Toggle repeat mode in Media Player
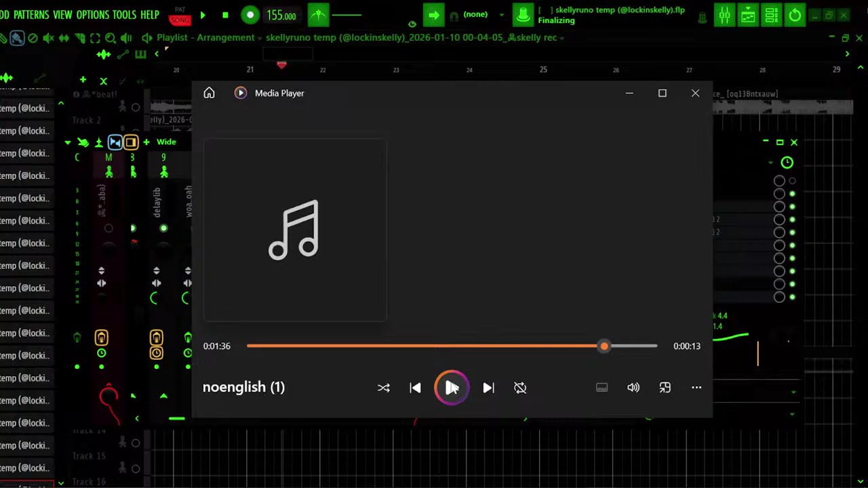This screenshot has width=868, height=488. [520, 388]
